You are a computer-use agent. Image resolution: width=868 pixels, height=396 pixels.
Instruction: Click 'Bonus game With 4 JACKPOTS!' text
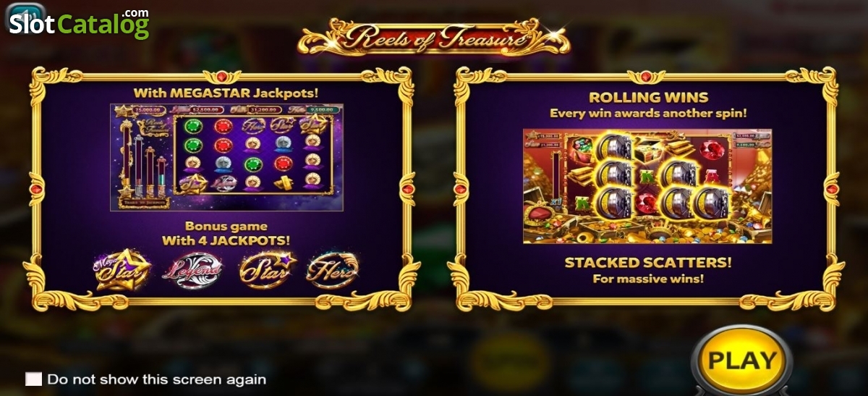tap(227, 233)
